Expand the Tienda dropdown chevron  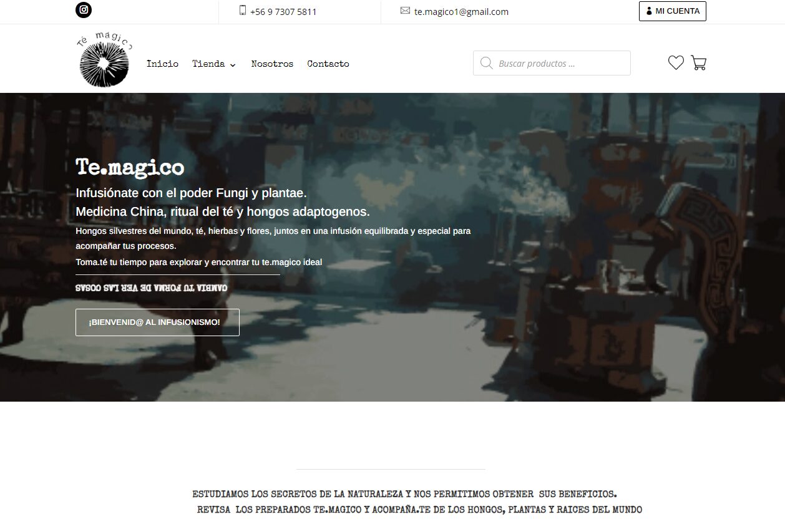[x=233, y=64]
